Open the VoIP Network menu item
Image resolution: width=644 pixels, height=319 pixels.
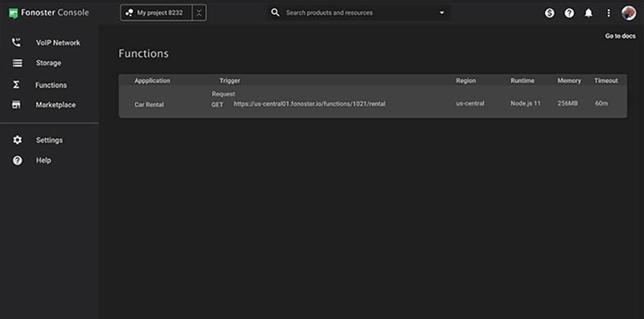coord(58,42)
